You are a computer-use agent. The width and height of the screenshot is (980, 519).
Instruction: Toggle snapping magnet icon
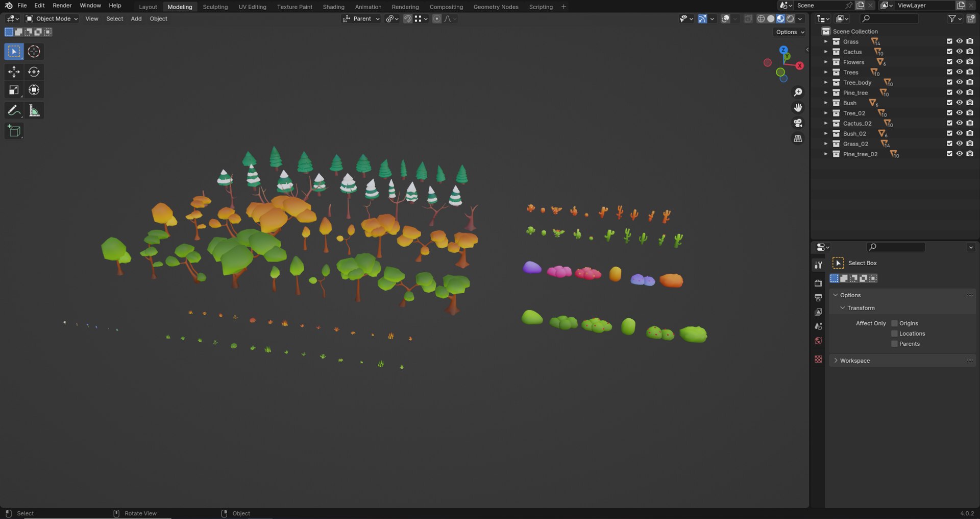(x=407, y=19)
